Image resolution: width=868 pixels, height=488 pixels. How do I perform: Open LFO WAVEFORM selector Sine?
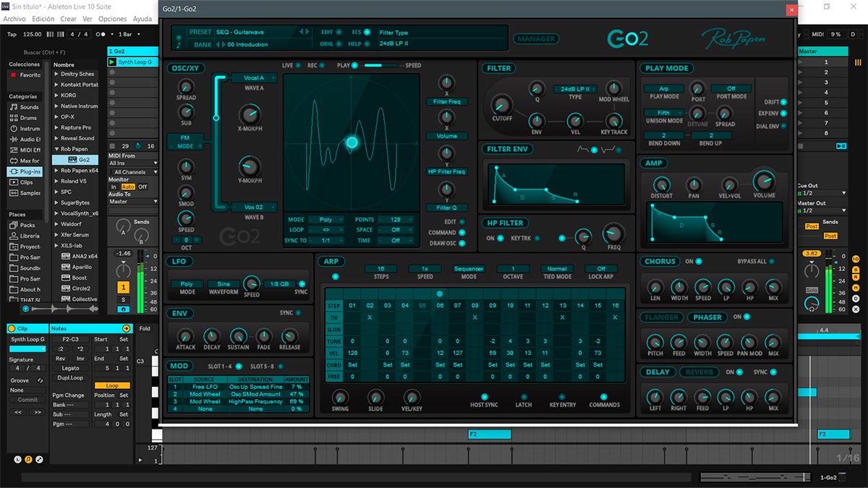coord(224,284)
